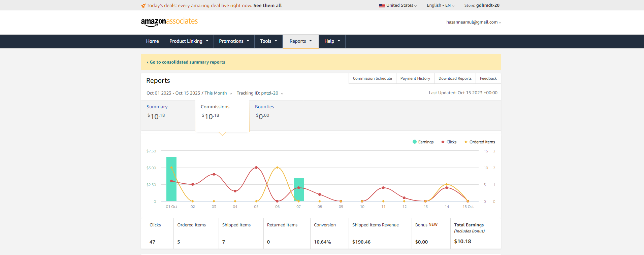Click the Today's deals megaphone icon
Viewport: 644px width, 255px height.
(143, 6)
